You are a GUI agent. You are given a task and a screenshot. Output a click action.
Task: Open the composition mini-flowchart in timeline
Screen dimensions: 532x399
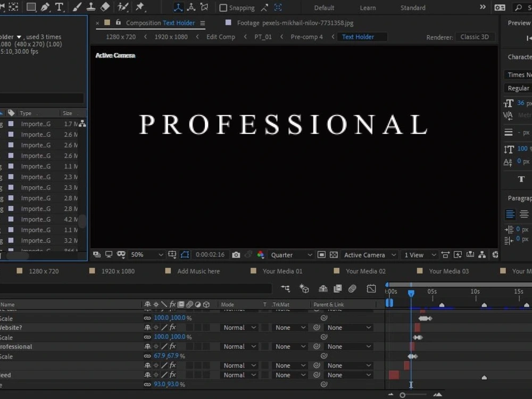pyautogui.click(x=285, y=289)
